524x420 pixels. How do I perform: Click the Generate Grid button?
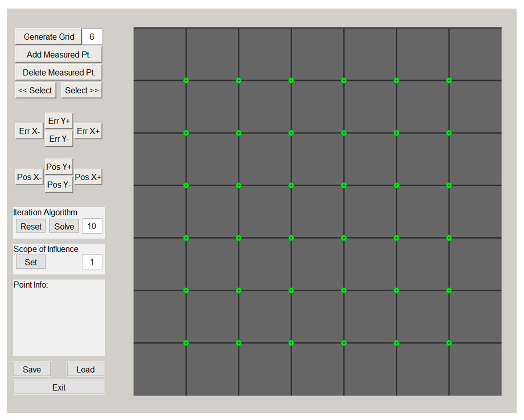[48, 37]
